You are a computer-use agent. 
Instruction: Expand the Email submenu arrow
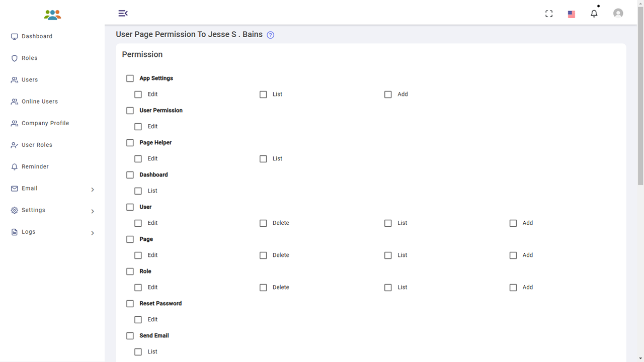pyautogui.click(x=93, y=190)
